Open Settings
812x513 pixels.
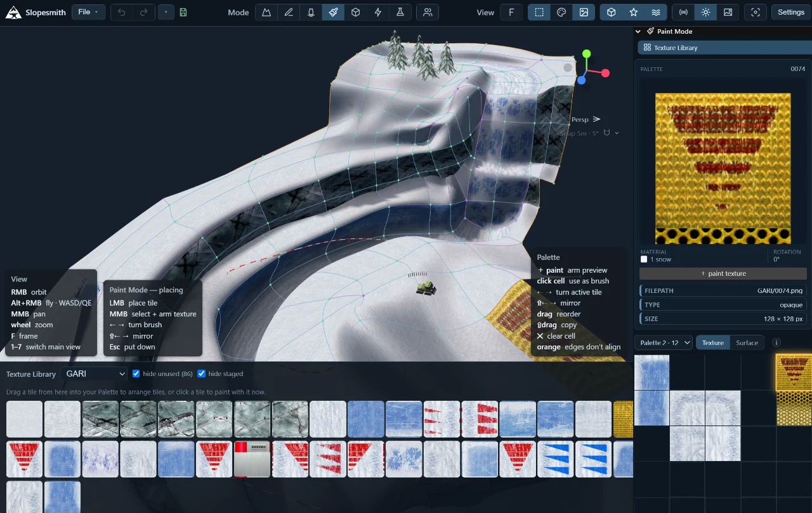pyautogui.click(x=791, y=12)
